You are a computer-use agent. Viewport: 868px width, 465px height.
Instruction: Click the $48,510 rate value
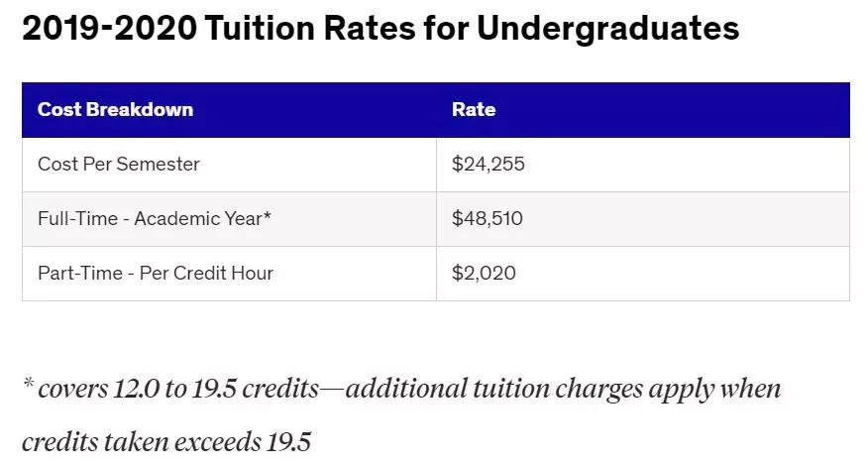(x=488, y=218)
